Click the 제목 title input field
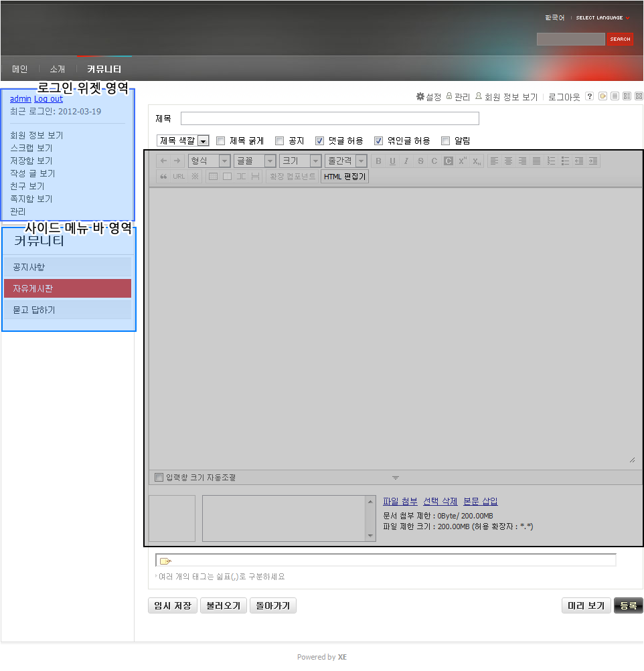This screenshot has width=644, height=671. pyautogui.click(x=329, y=118)
